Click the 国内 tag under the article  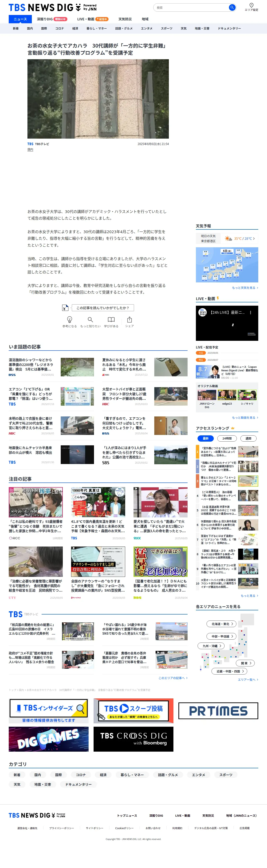[30, 149]
